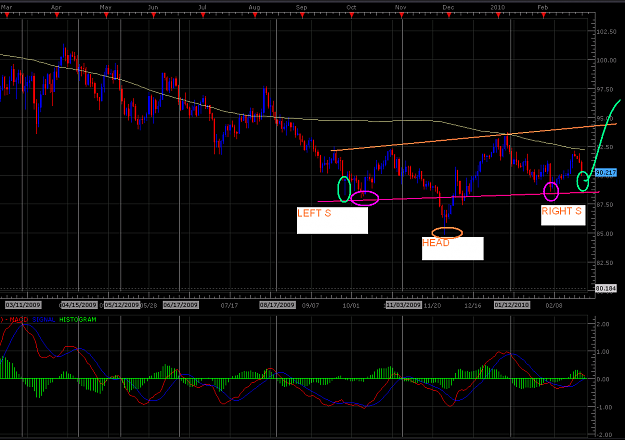
Task: Select the 11/20 date axis label
Action: point(432,305)
